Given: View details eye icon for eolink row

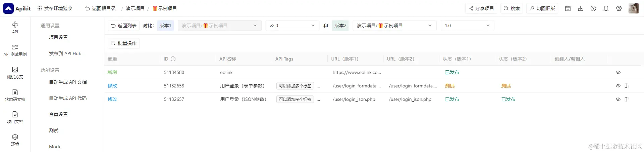Looking at the screenshot, I should [x=618, y=72].
